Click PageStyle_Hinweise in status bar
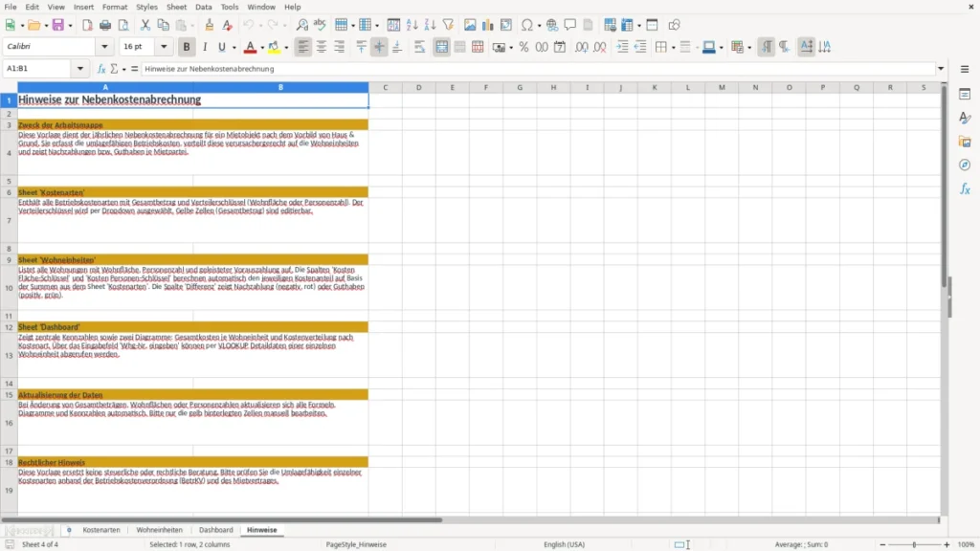 tap(356, 544)
